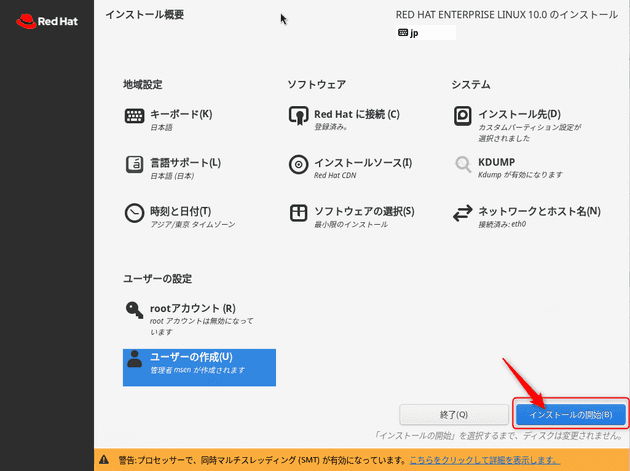
Task: Open rootアカウント (R) settings
Action: [x=192, y=308]
